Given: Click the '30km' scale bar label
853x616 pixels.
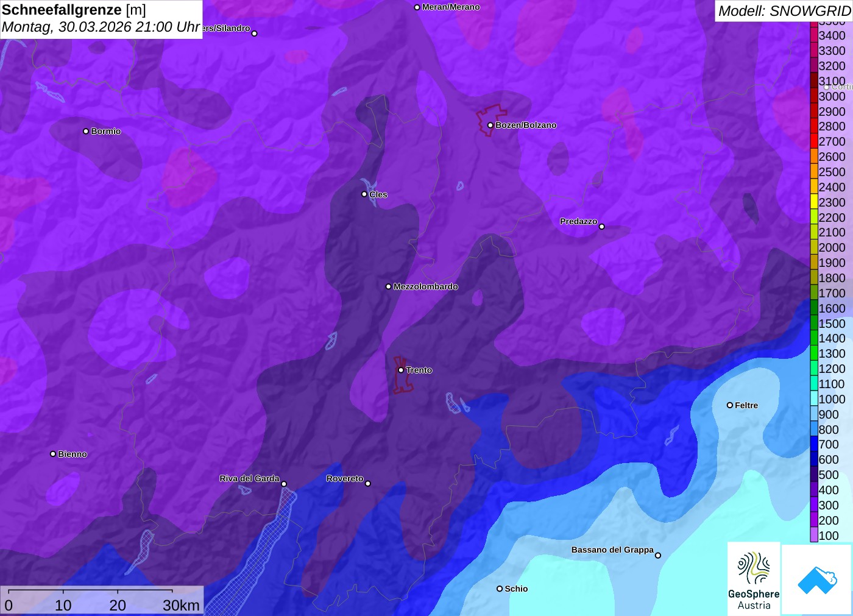Looking at the screenshot, I should tap(181, 605).
